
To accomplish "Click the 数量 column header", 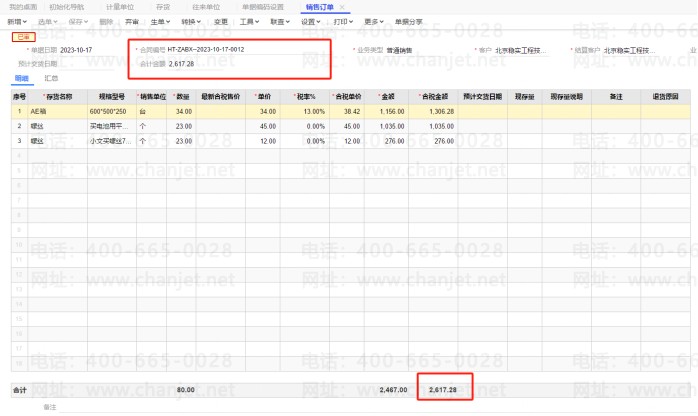I will tap(181, 97).
